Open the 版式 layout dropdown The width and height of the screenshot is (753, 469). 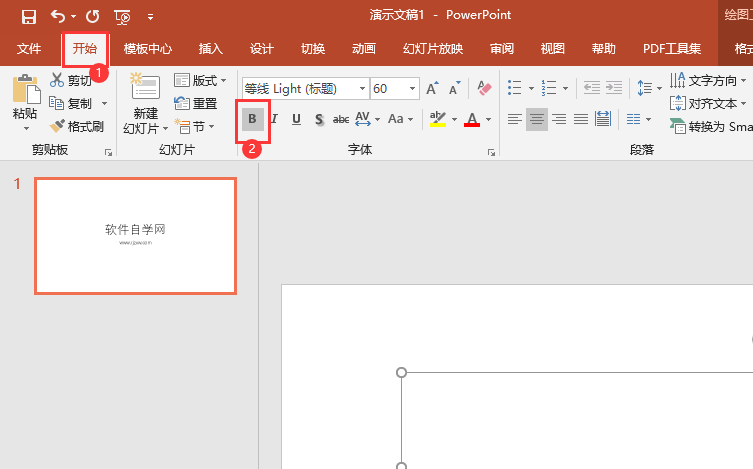tap(200, 80)
